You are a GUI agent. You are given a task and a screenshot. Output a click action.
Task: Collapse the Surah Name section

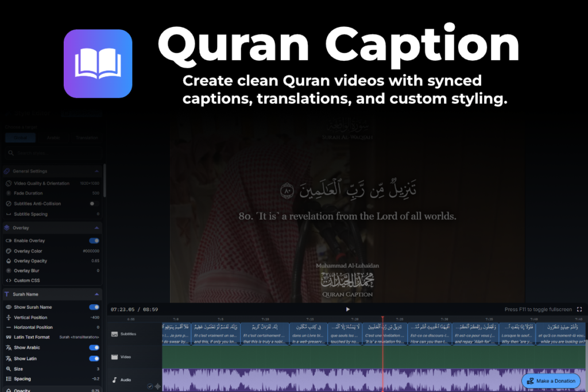[96, 294]
